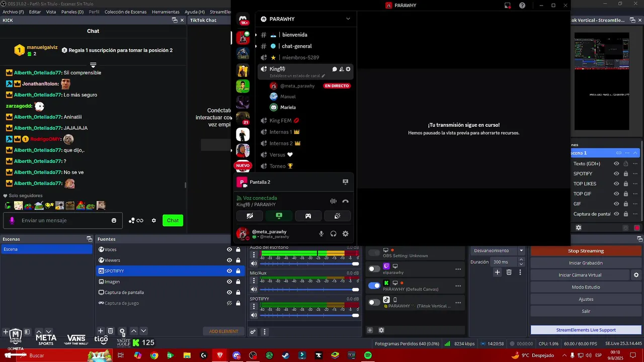Disconnect from the Discord voice channel
Viewport: 644px width, 362px height.
(345, 201)
